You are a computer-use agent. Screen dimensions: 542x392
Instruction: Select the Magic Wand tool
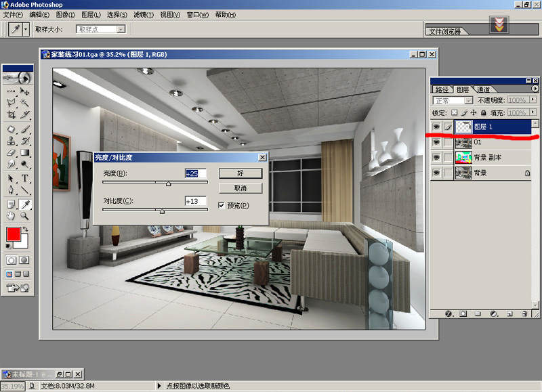pyautogui.click(x=24, y=103)
